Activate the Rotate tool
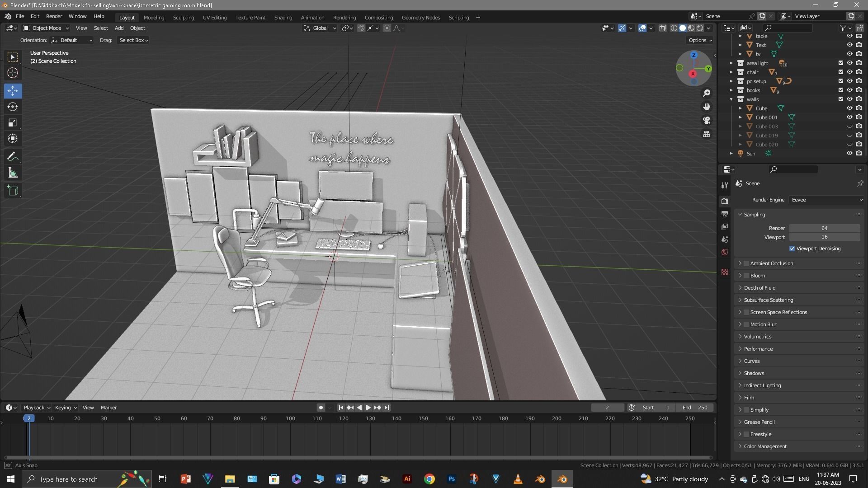This screenshot has width=868, height=488. pos(13,107)
